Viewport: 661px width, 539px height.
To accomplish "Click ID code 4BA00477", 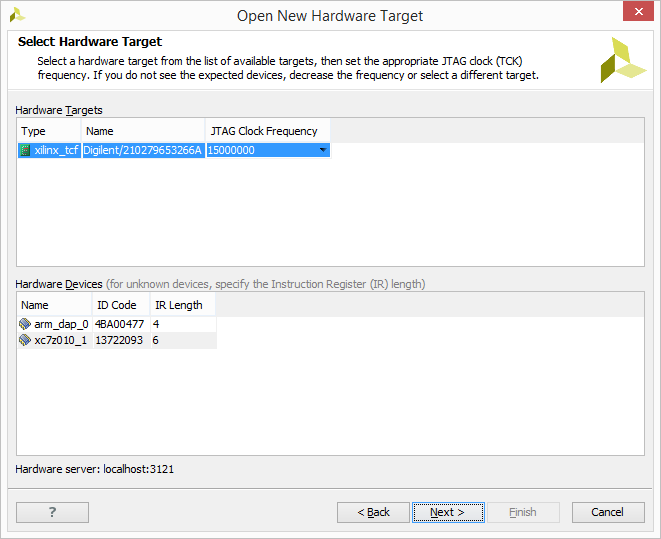I will tap(119, 324).
